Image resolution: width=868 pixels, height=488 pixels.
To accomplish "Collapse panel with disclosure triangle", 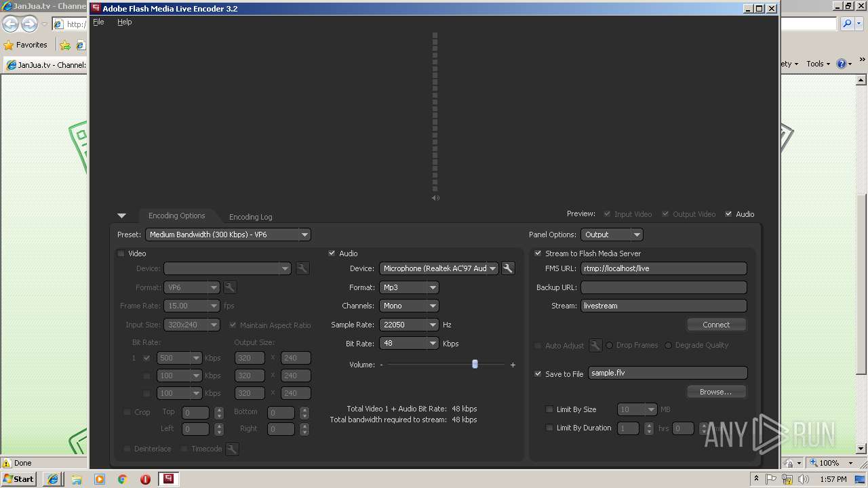I will point(121,216).
